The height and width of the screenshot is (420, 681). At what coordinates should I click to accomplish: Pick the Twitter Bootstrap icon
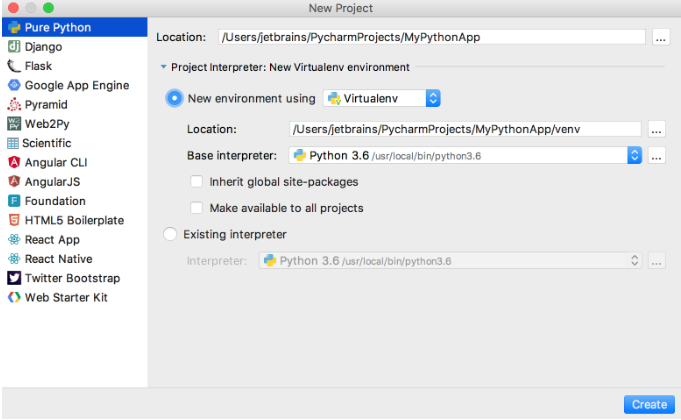[x=14, y=278]
